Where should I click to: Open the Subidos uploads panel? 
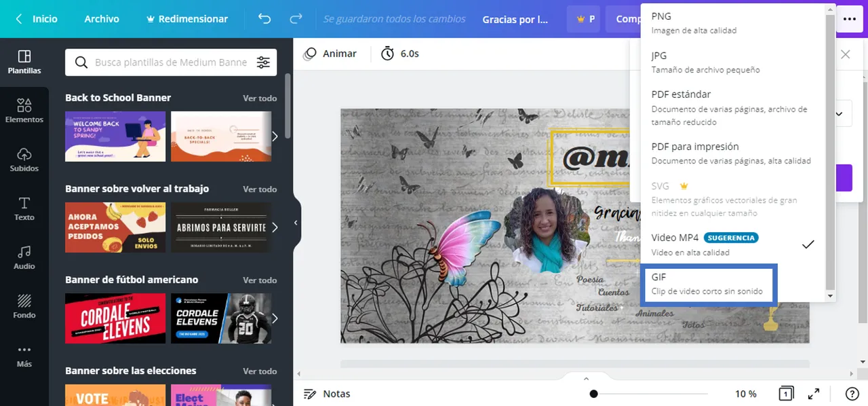pyautogui.click(x=24, y=160)
